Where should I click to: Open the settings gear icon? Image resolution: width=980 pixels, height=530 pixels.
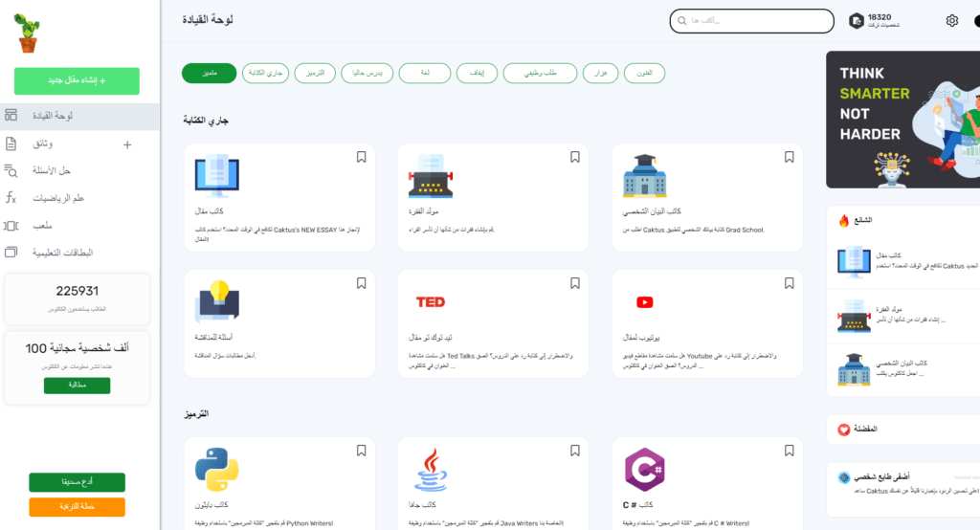[951, 21]
